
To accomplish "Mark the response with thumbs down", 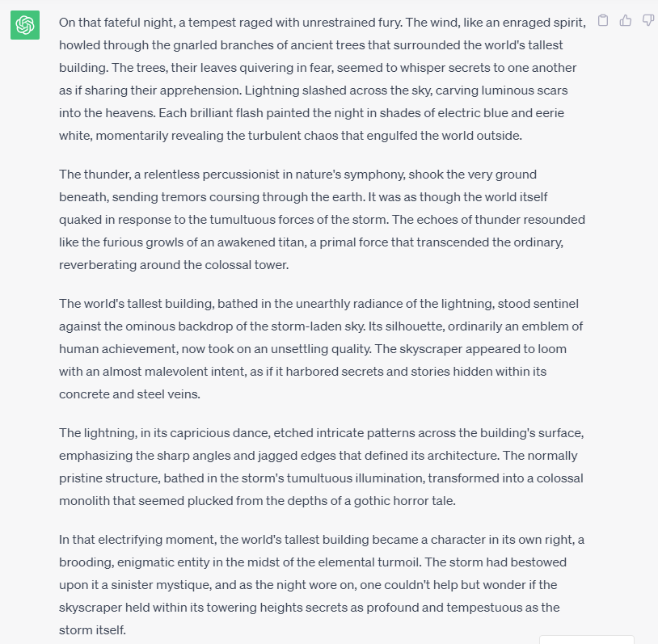I will tap(647, 20).
